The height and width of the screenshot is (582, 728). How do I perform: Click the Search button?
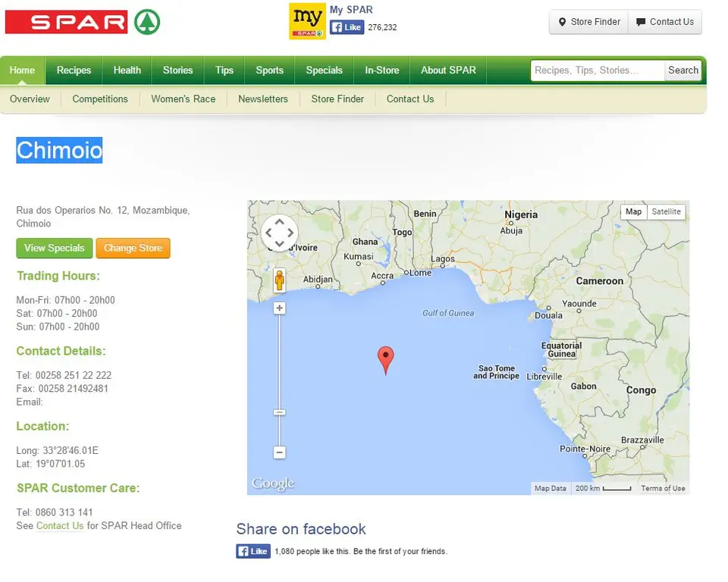coord(683,70)
